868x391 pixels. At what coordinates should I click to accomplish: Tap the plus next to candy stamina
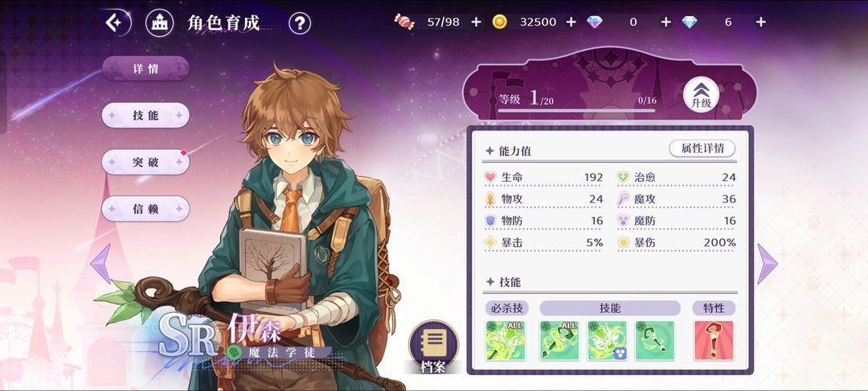point(476,23)
